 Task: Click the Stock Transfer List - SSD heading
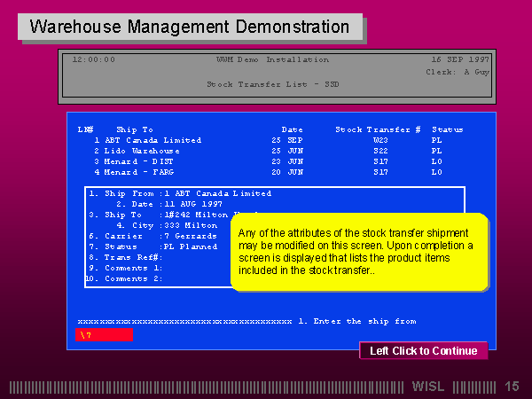[x=273, y=84]
